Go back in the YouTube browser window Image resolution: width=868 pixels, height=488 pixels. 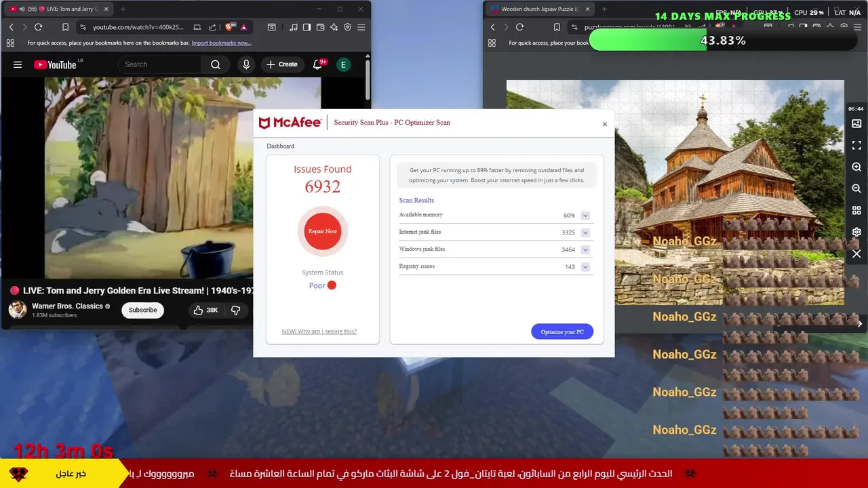click(11, 27)
